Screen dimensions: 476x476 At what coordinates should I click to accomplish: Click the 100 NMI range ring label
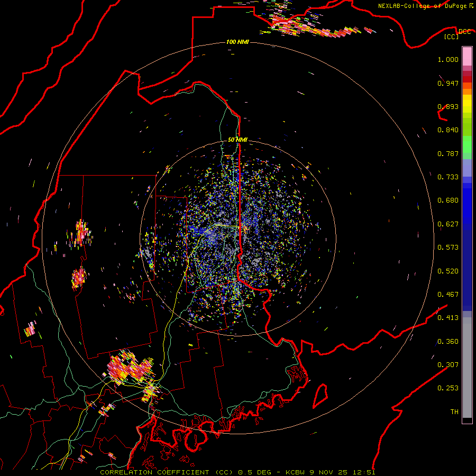[x=237, y=42]
